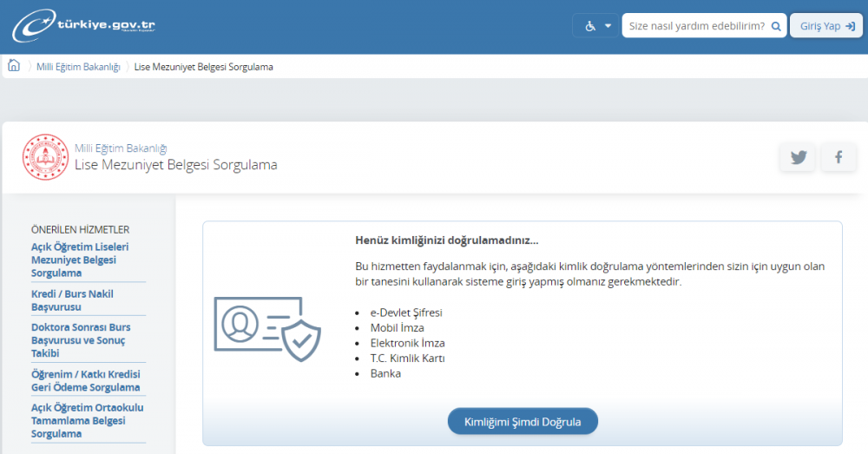Select Lise Mezuniyet Belgesi Sorgulama breadcrumb
Viewport: 868px width, 454px height.
point(203,67)
